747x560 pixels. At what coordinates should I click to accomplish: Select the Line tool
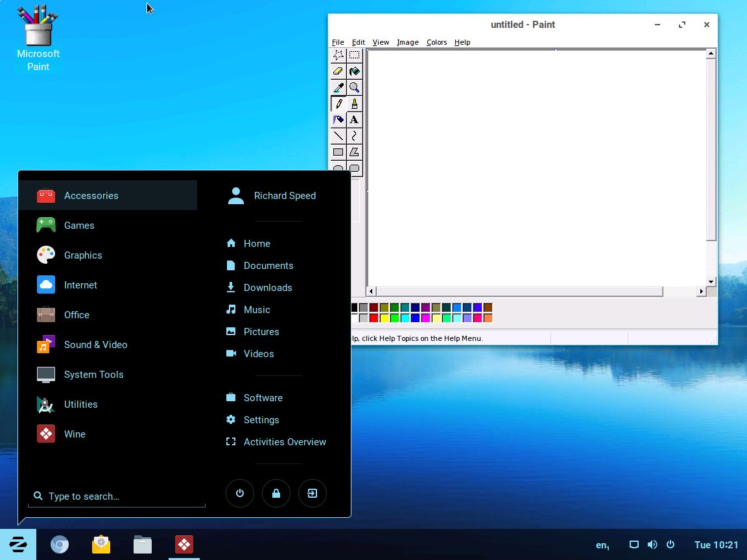(338, 136)
